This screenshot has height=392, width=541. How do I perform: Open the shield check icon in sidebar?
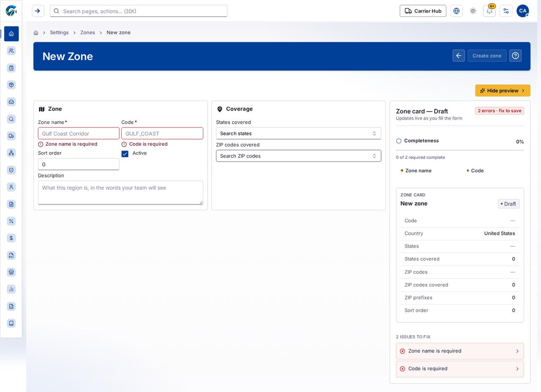(x=11, y=170)
